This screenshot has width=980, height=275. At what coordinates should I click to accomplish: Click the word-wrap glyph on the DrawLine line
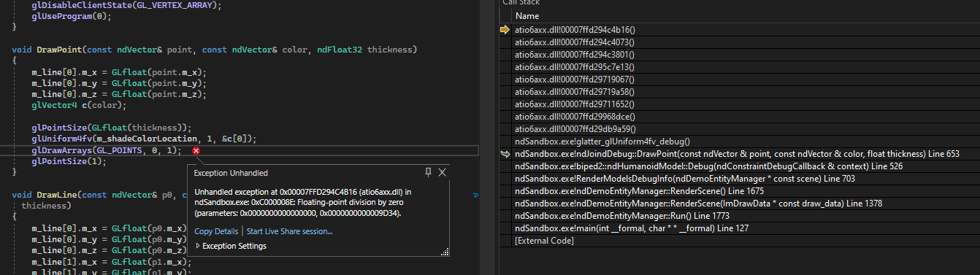[x=476, y=195]
